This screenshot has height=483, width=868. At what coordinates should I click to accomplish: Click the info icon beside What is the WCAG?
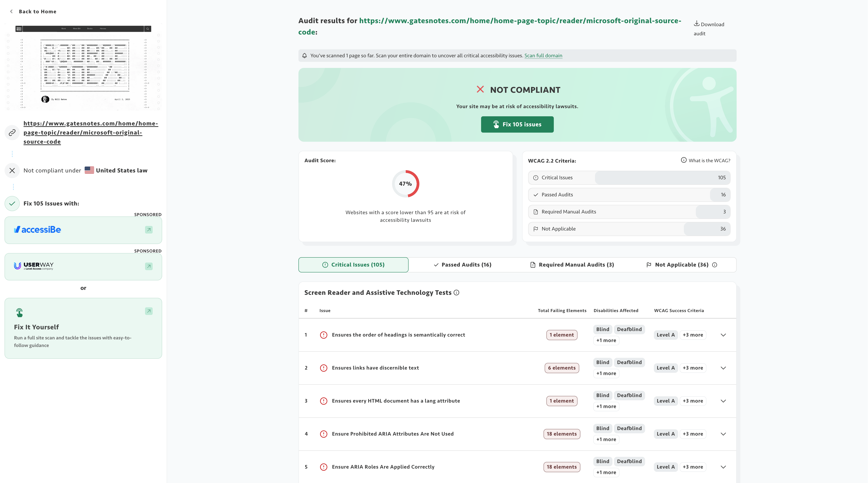click(684, 160)
